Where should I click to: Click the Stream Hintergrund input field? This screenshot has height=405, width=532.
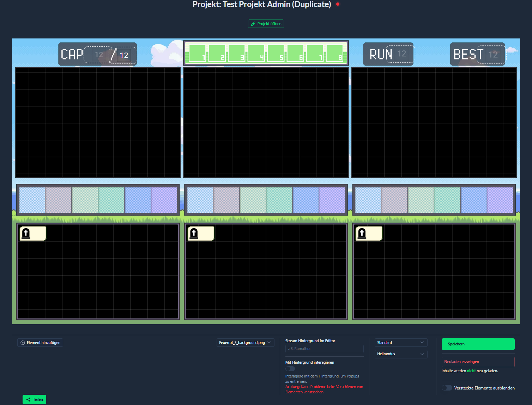[324, 349]
